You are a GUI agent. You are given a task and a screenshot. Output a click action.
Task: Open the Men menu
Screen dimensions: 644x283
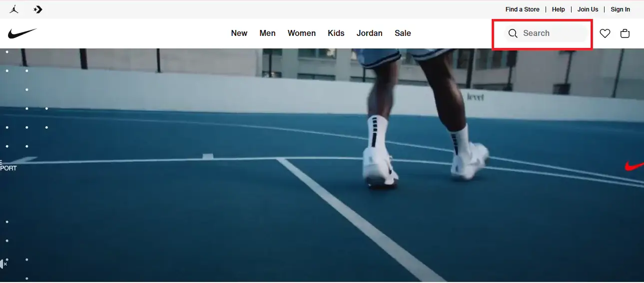point(268,33)
